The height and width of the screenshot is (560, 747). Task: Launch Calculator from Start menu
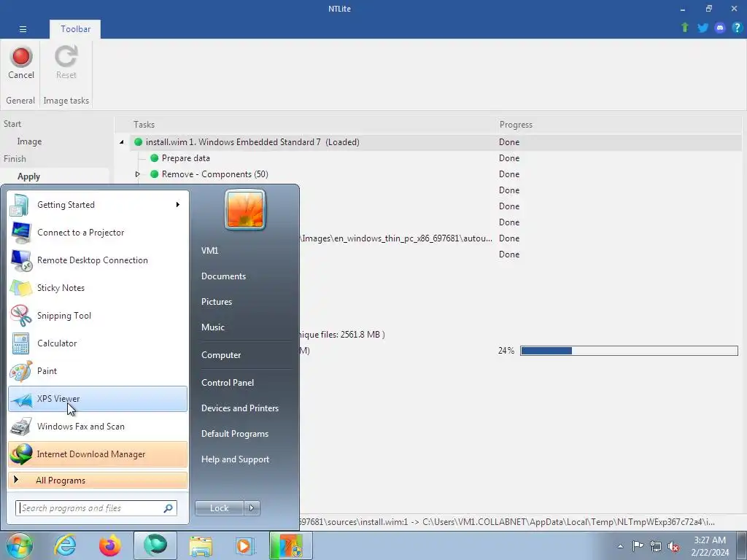[98, 343]
